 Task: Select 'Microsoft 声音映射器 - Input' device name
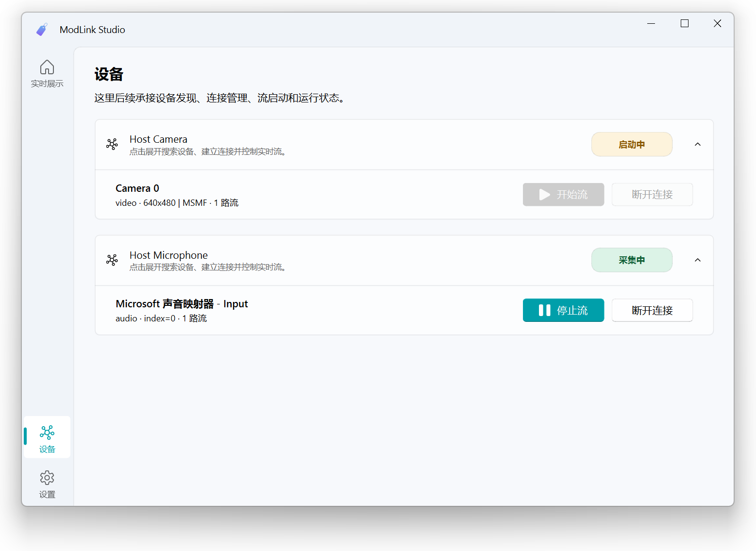[x=182, y=304]
